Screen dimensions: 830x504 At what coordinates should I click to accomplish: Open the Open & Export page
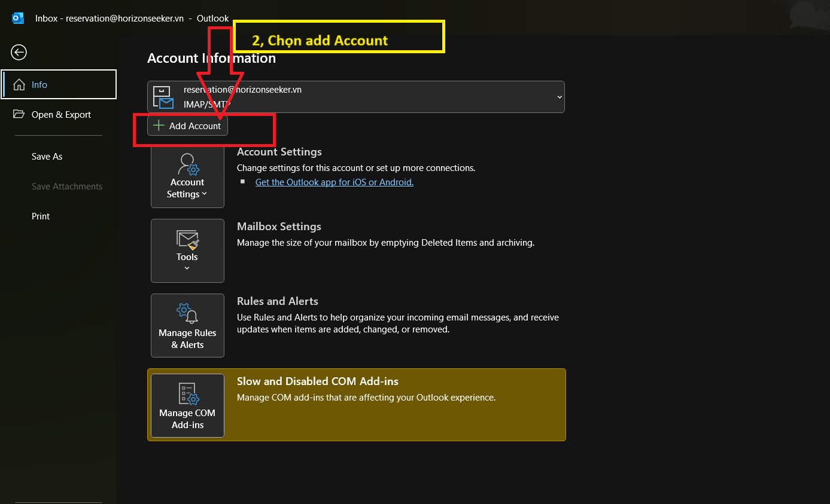(59, 114)
